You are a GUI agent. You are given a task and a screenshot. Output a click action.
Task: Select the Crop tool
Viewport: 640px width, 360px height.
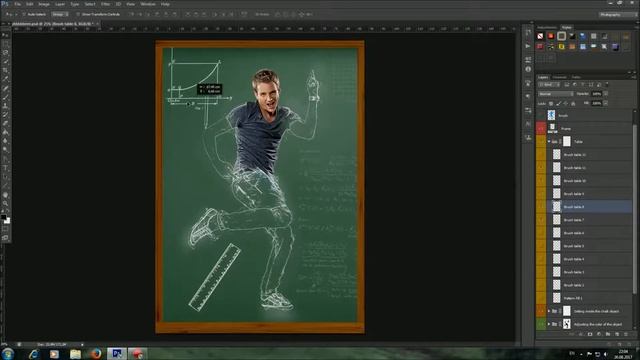[x=6, y=70]
